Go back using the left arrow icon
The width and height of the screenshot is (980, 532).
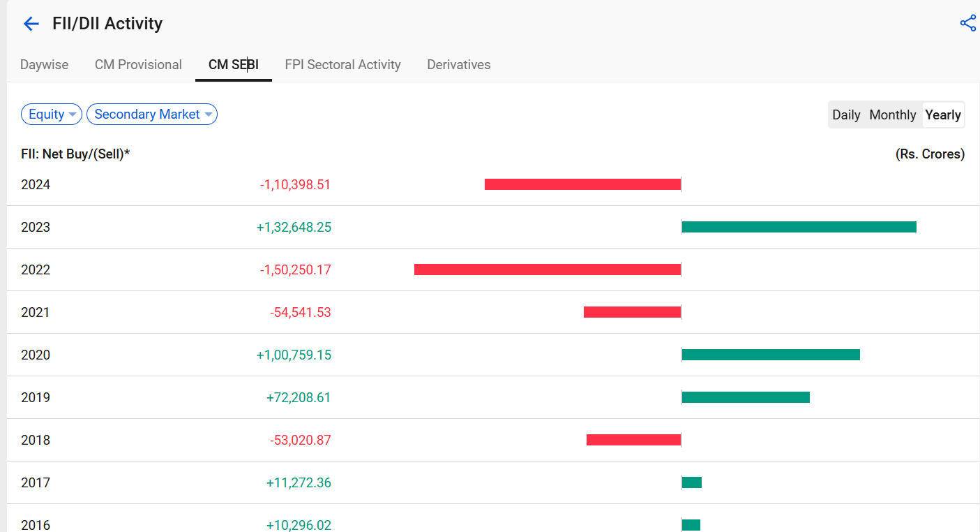[31, 24]
